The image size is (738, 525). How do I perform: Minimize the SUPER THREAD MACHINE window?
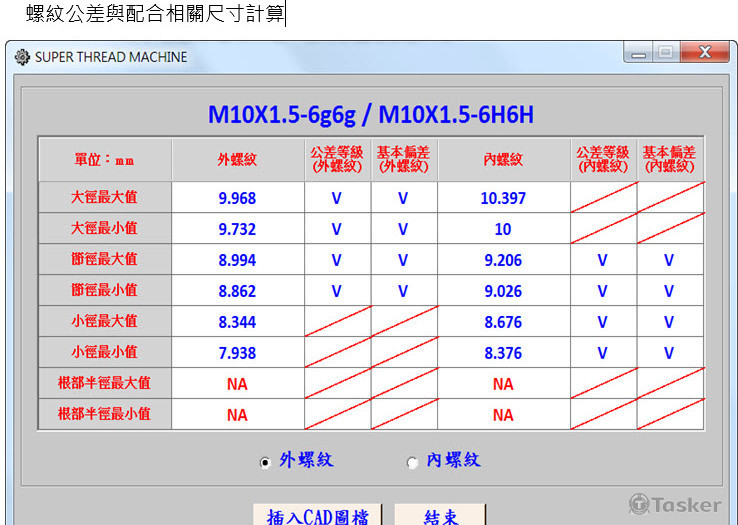pyautogui.click(x=639, y=52)
